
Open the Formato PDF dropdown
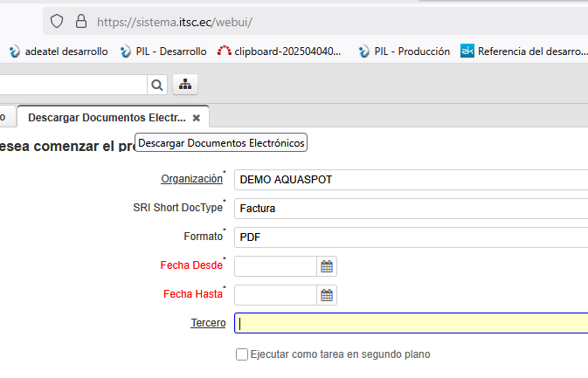pos(411,237)
